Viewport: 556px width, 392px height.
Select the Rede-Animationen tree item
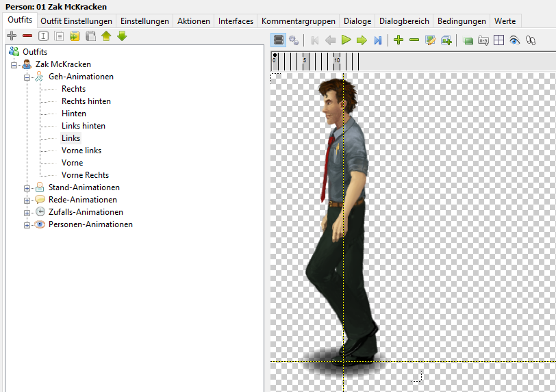[83, 200]
